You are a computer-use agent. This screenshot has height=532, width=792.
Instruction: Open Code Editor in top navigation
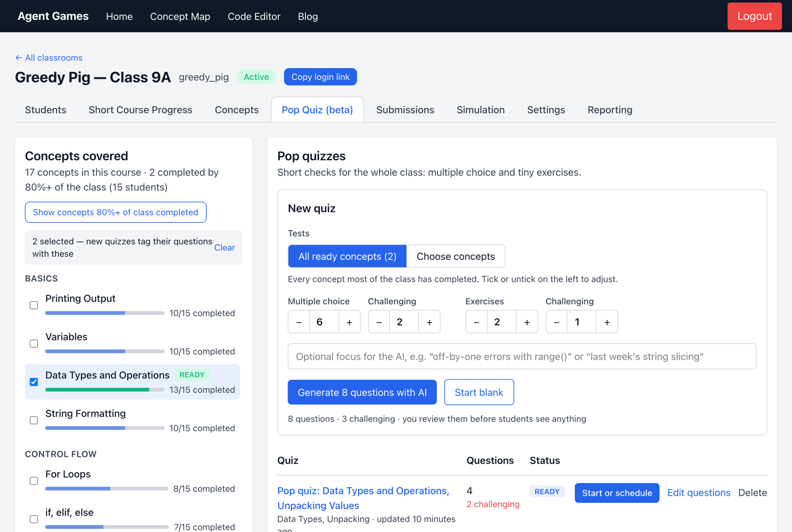tap(254, 16)
